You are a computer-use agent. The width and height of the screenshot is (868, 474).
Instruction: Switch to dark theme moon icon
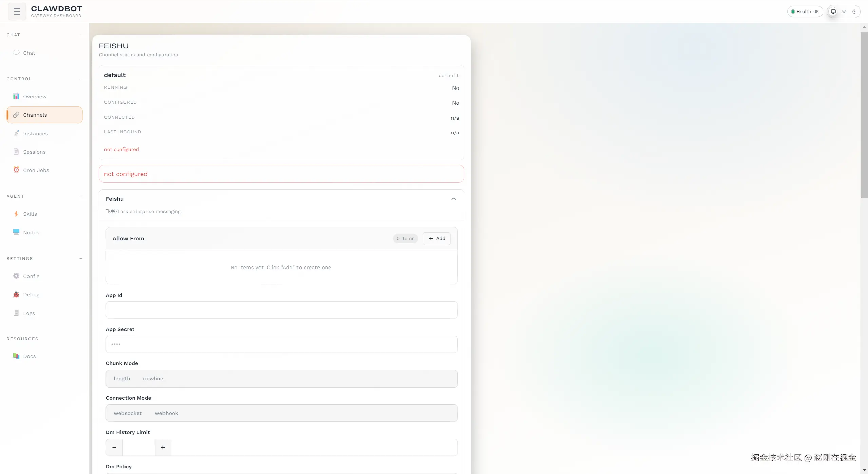point(854,12)
